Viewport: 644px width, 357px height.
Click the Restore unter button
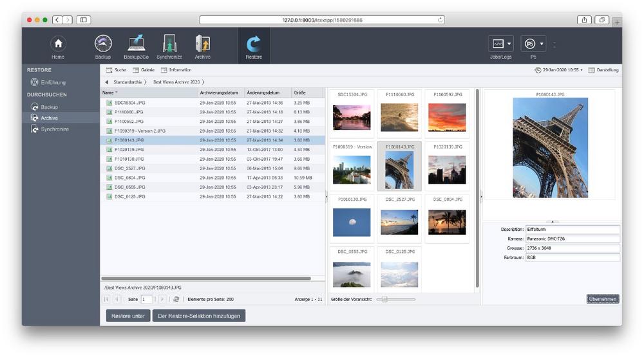[128, 316]
